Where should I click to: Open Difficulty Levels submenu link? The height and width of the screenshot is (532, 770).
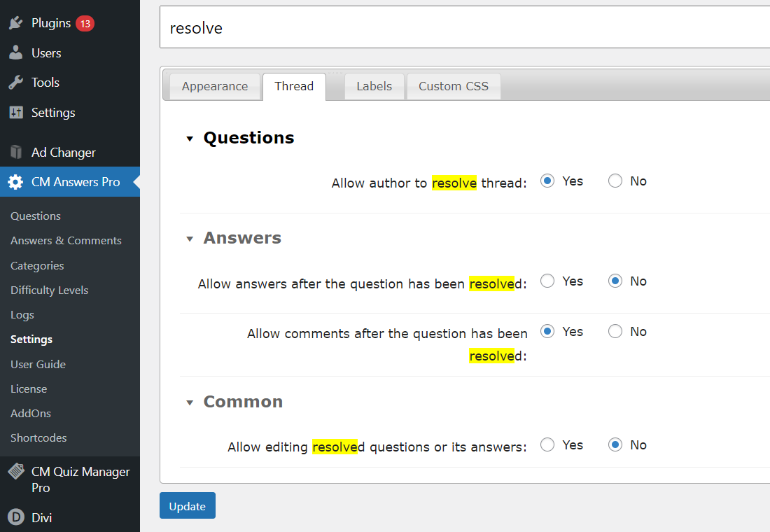point(49,290)
